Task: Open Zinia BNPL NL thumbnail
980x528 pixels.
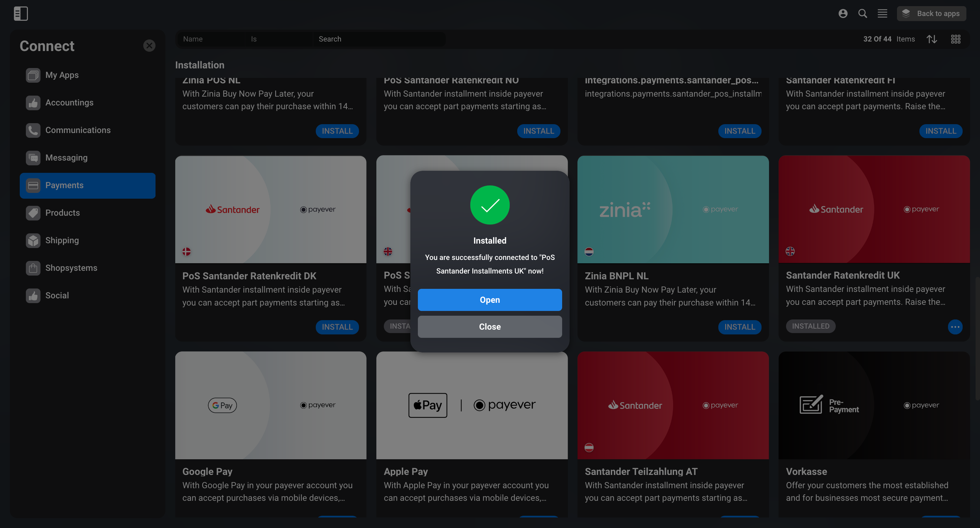Action: [x=673, y=209]
